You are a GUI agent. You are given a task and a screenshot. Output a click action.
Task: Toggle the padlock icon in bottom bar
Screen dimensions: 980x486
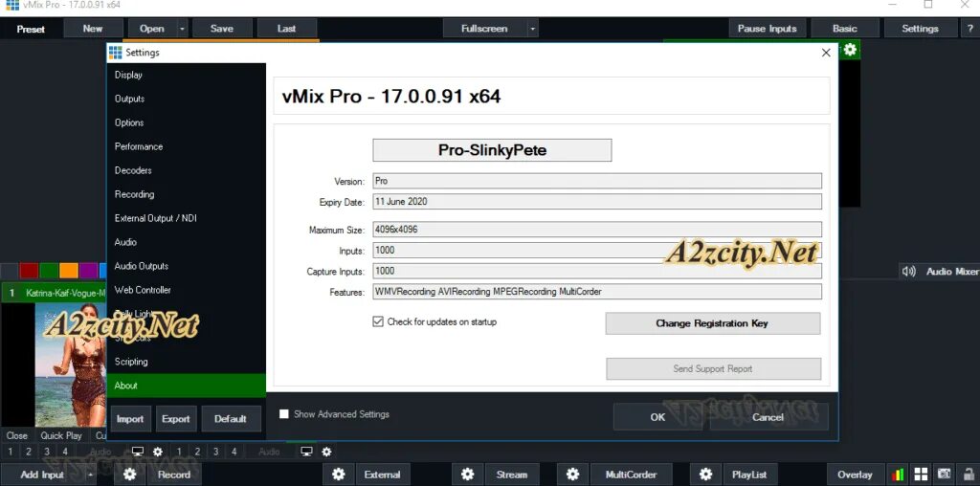point(969,475)
